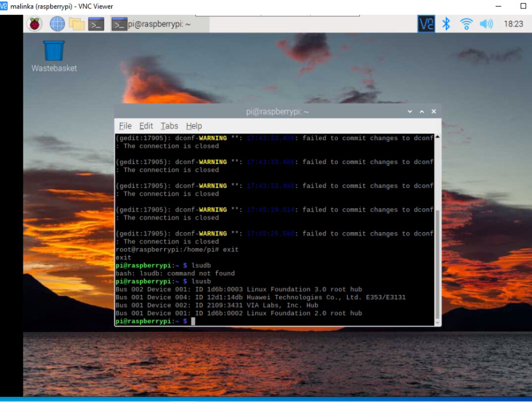Screen dimensions: 532x402
Task: Open the Raspberry Pi main menu
Action: (35, 24)
